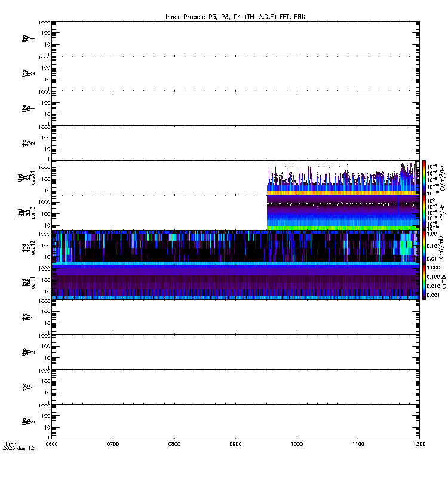Click inside the thd fbk edc12 spectrogram
448x478 pixels.
point(235,247)
